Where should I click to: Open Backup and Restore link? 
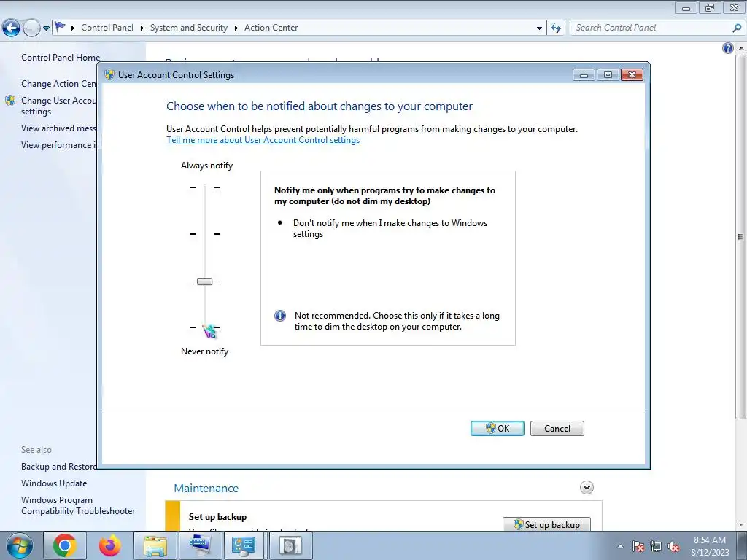[x=58, y=467]
